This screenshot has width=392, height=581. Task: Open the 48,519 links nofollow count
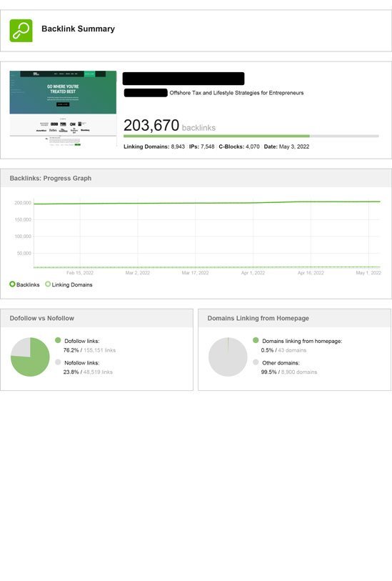click(x=98, y=372)
